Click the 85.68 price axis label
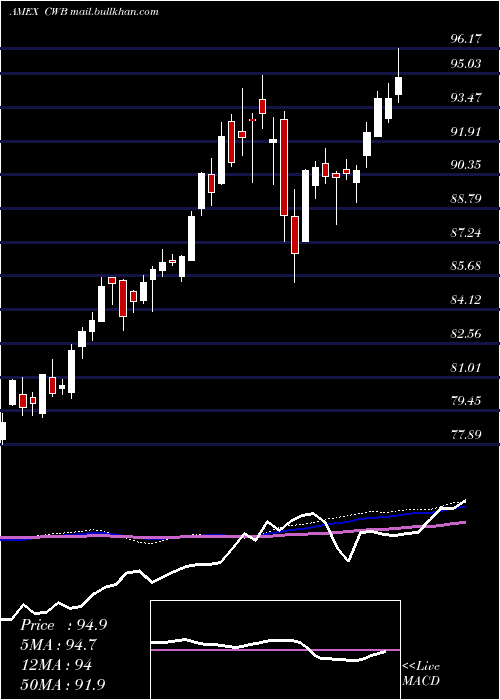 coord(466,266)
